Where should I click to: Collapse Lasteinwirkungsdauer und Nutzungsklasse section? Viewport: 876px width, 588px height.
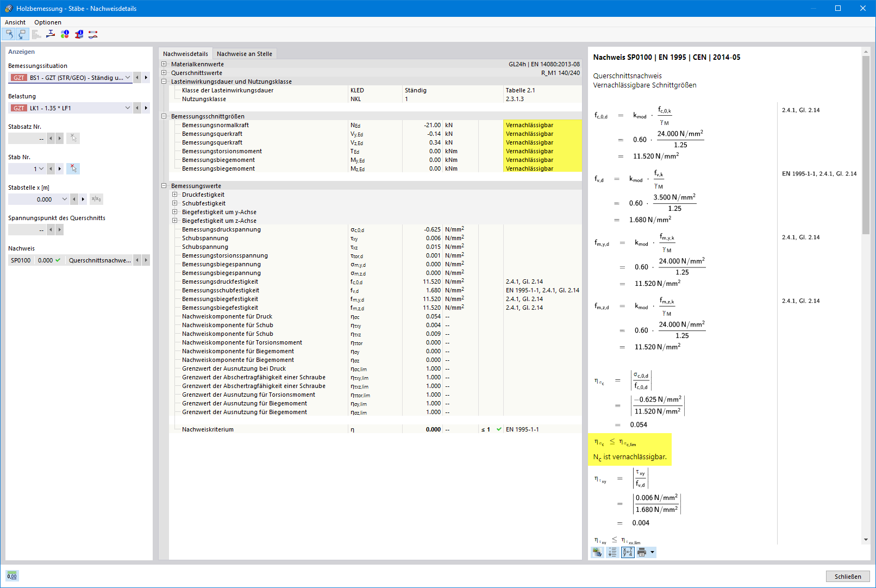tap(164, 82)
